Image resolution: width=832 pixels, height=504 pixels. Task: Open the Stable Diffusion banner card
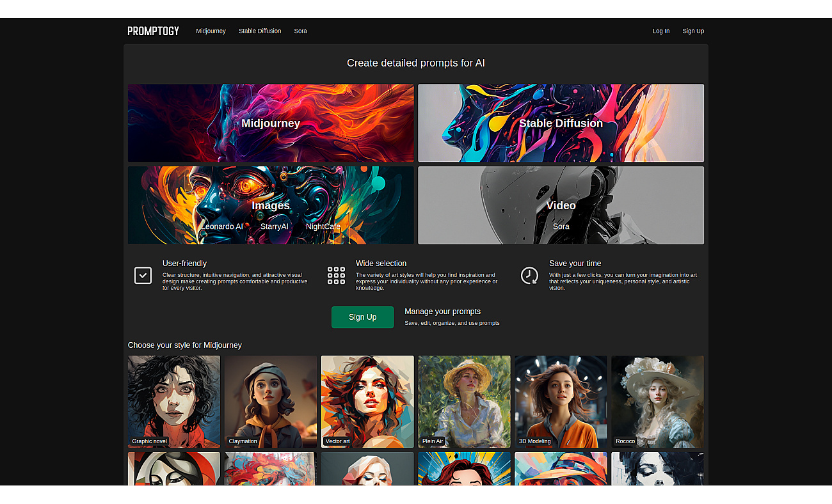click(x=561, y=123)
